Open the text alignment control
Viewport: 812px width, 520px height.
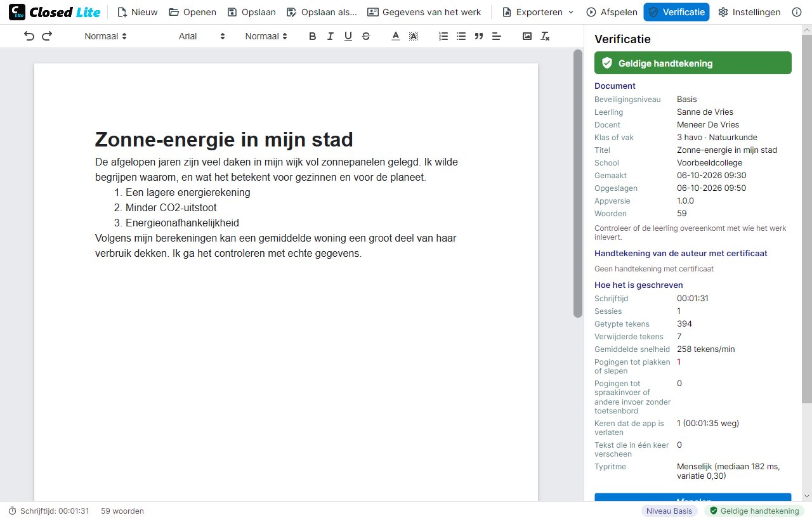click(497, 36)
